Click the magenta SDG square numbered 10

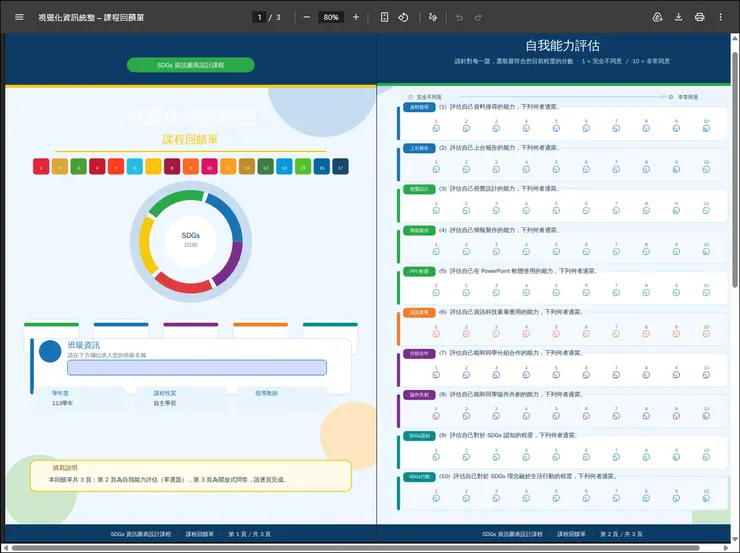coord(210,167)
